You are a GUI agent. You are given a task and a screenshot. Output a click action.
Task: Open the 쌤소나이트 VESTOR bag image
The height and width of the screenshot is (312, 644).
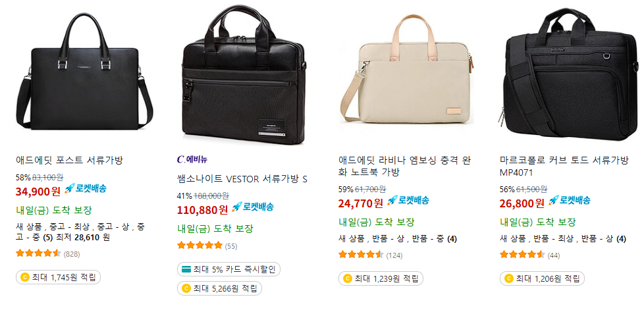[246, 75]
